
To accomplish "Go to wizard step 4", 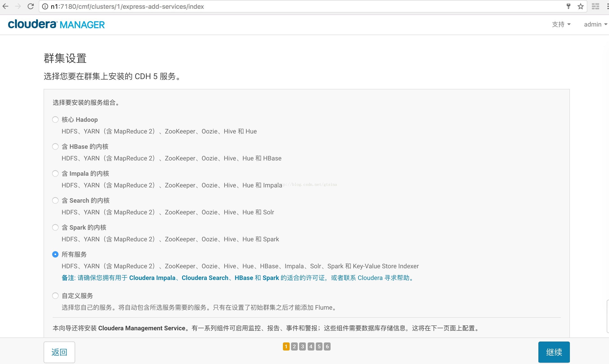I will [311, 346].
